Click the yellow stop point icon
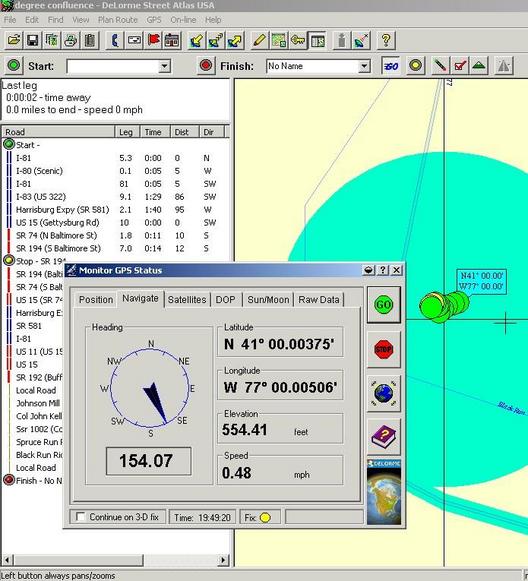Viewport: 528px width, 581px height. 416,66
